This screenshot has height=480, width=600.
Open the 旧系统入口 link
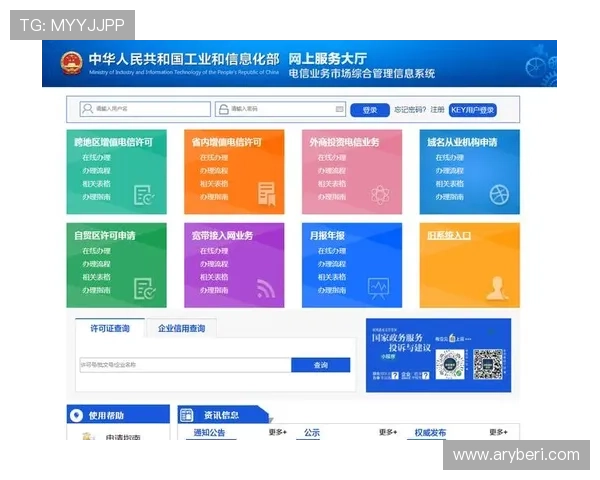coord(449,235)
